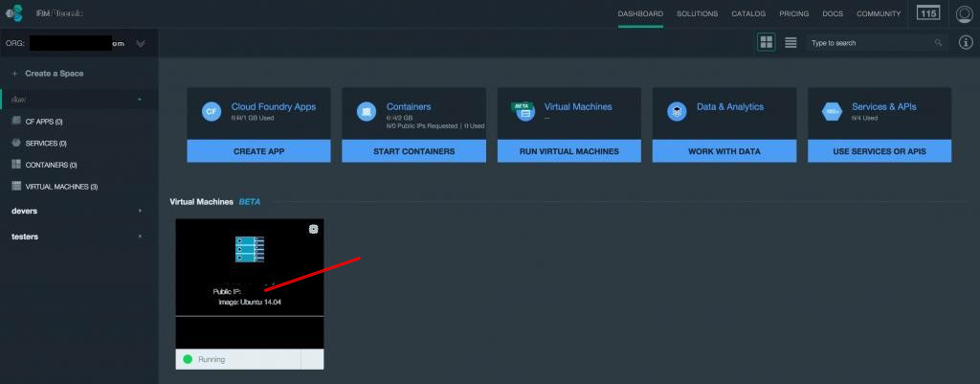Switch to grid tile view

(x=766, y=42)
